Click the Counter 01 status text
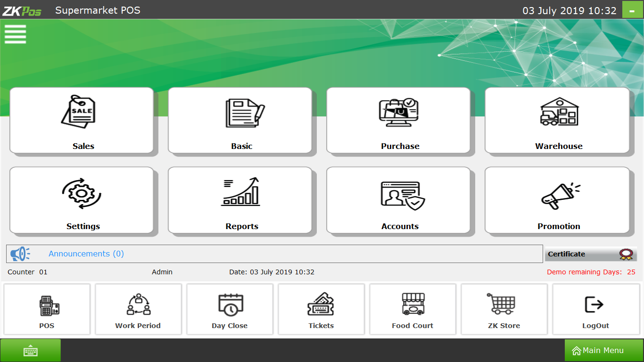 coord(27,272)
